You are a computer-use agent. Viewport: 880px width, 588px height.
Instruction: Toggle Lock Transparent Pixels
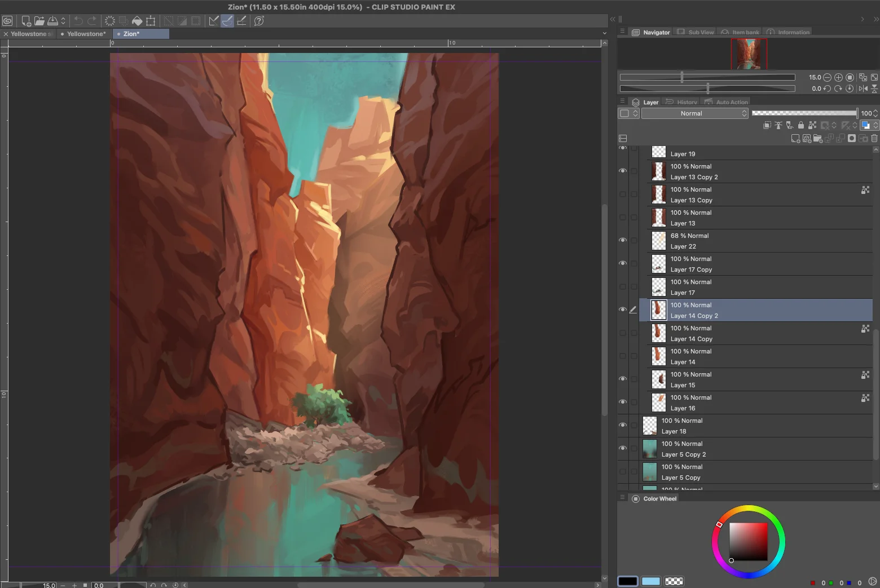(812, 125)
